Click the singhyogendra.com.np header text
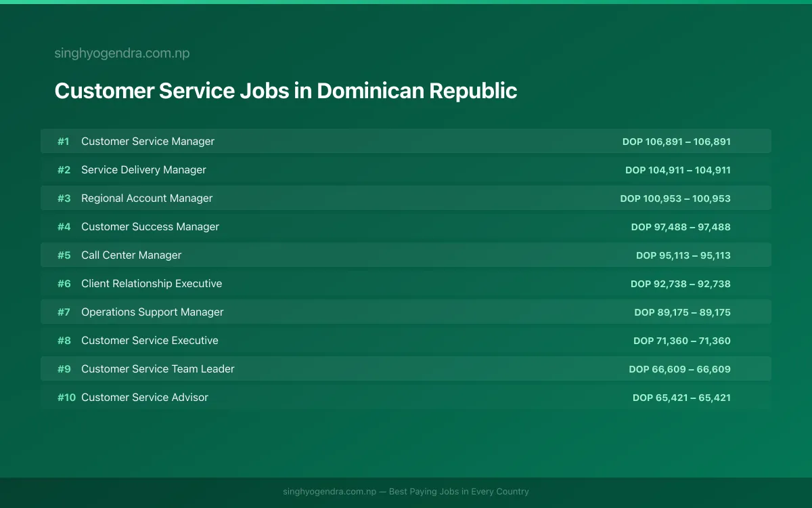812x508 pixels. 122,54
